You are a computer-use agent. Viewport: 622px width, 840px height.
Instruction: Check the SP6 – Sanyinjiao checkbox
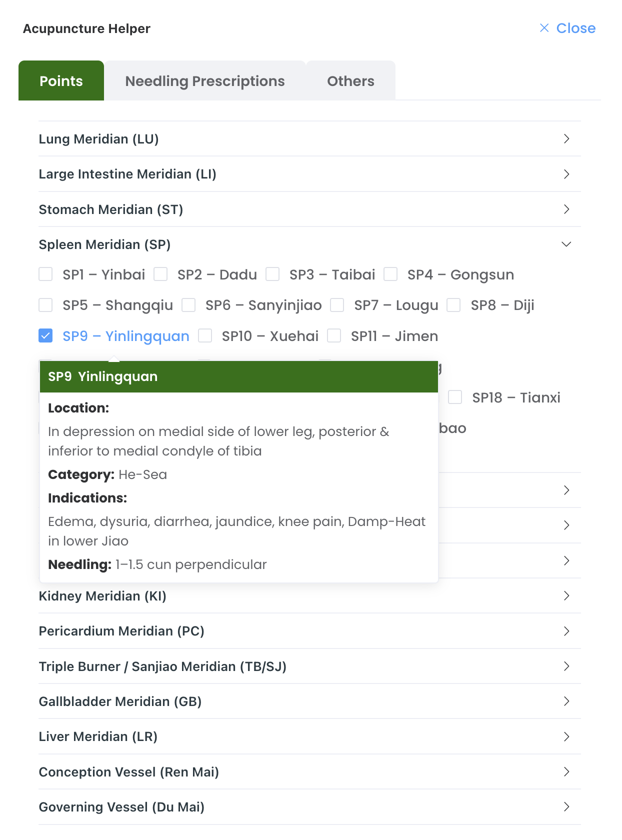coord(188,305)
